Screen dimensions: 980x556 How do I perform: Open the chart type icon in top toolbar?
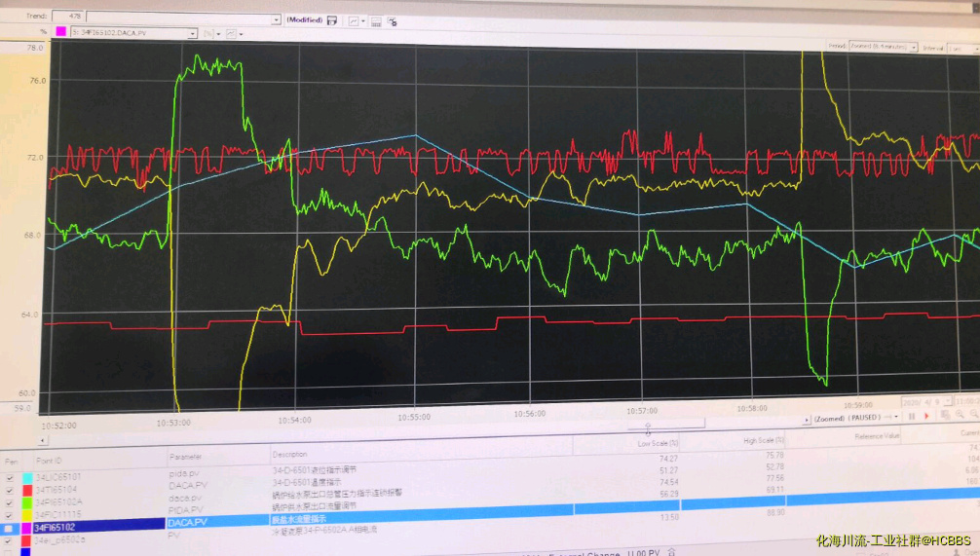click(353, 21)
